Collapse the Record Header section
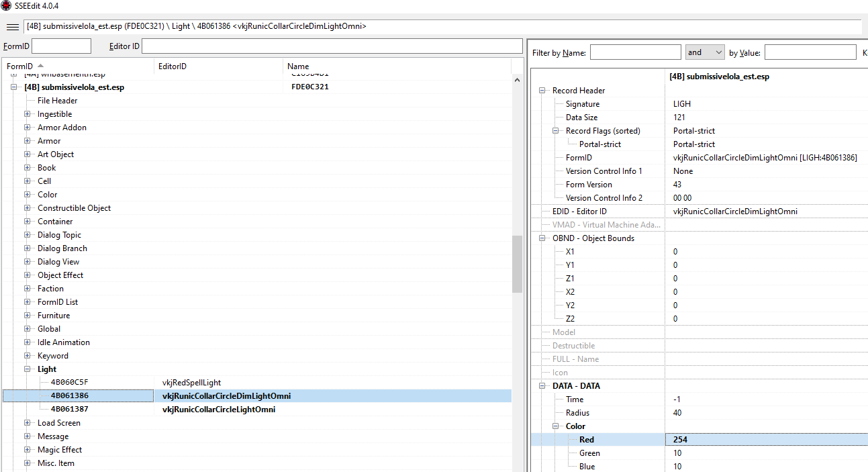 pyautogui.click(x=542, y=91)
